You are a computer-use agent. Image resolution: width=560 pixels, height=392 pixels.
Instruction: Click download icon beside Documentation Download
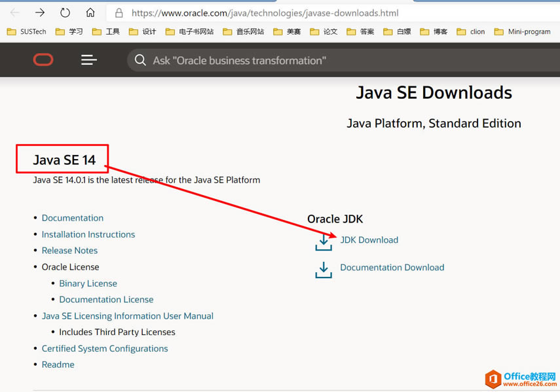click(x=324, y=270)
